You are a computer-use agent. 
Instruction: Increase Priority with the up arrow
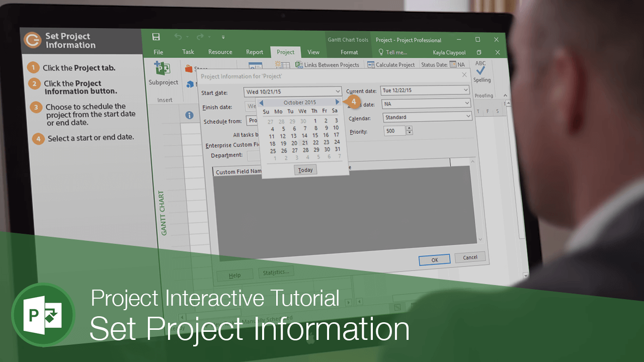(409, 129)
